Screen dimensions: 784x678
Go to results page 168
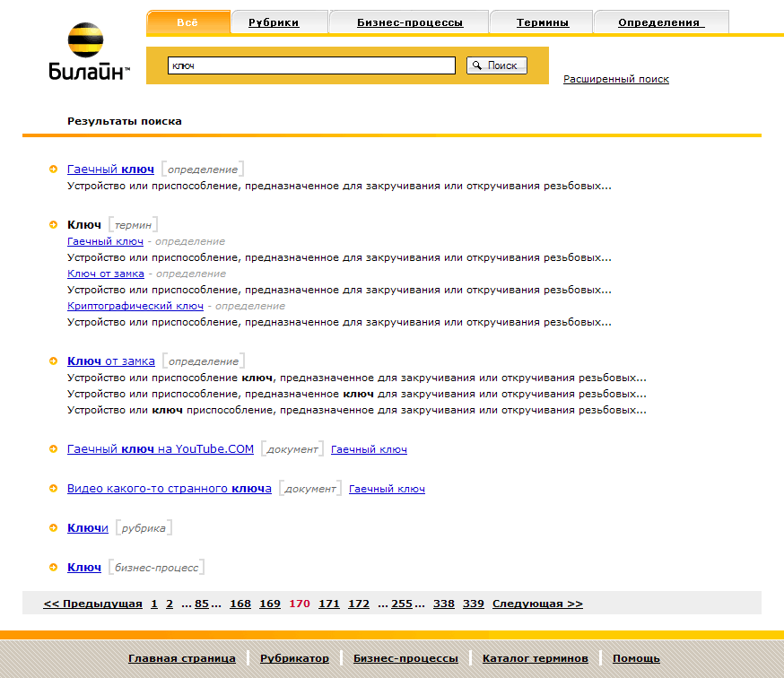240,604
